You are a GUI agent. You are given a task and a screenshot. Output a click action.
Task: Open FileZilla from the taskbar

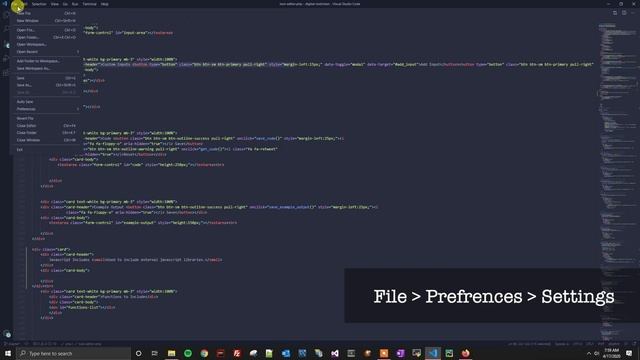click(x=237, y=353)
